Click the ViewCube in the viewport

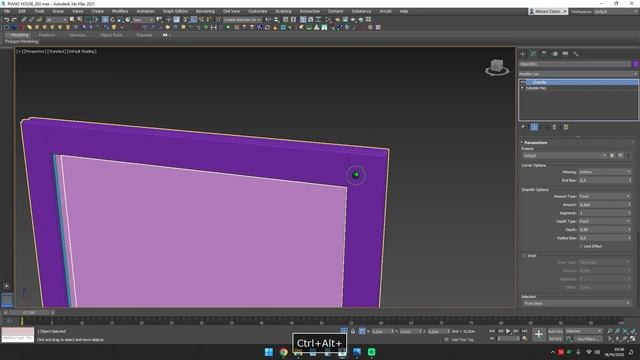pyautogui.click(x=497, y=67)
